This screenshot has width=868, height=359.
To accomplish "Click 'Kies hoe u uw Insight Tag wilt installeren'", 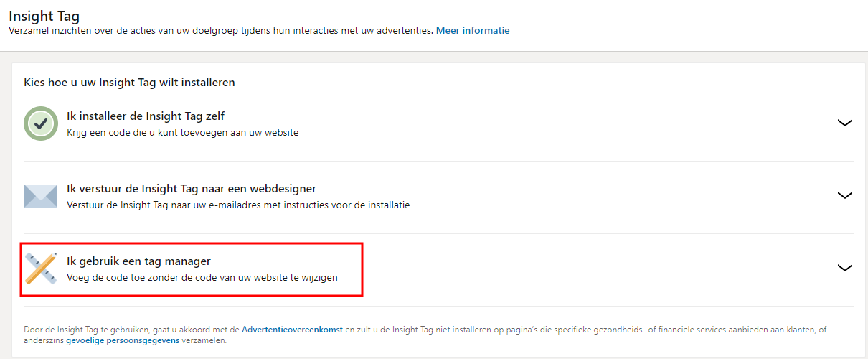I will point(129,83).
